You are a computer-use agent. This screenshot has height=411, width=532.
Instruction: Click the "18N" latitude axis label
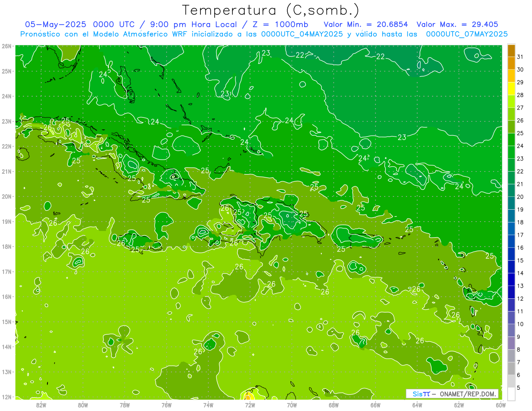[x=7, y=247]
